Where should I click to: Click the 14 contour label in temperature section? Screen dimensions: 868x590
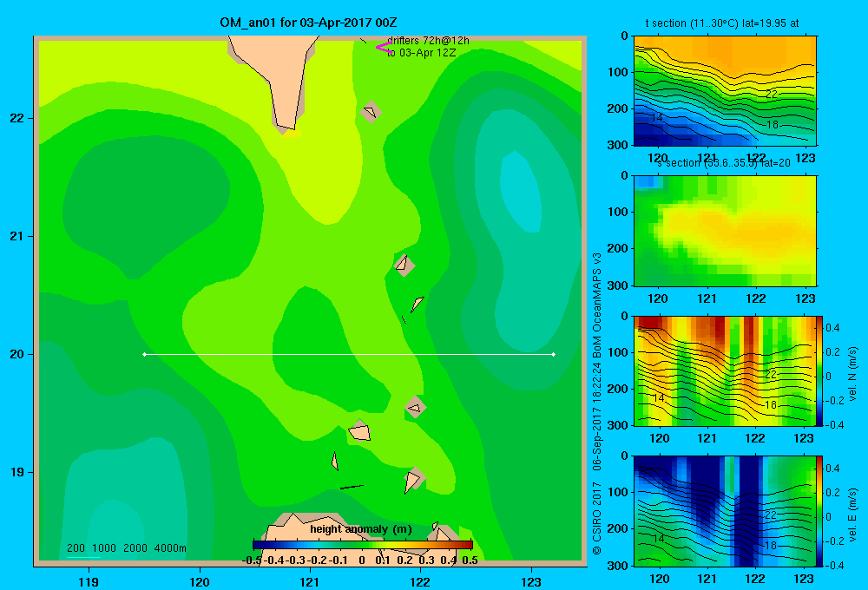(657, 118)
